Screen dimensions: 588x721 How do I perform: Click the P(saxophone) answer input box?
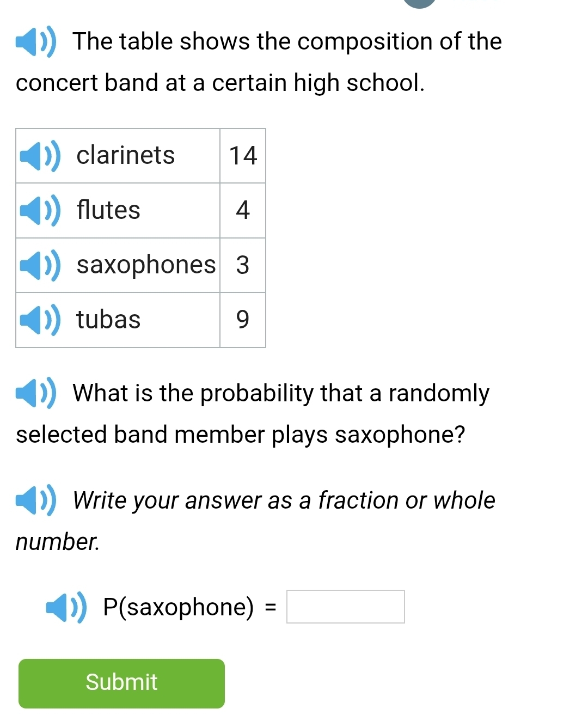[x=345, y=607]
